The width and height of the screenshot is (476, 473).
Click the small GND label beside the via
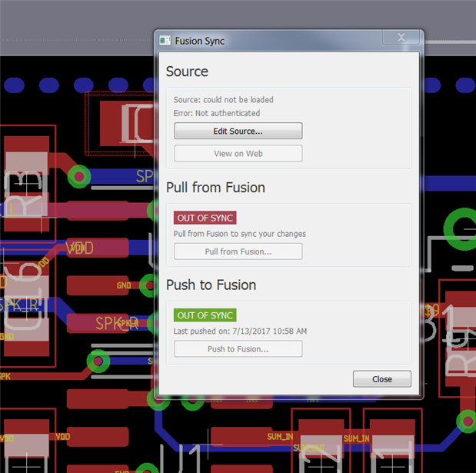pyautogui.click(x=124, y=285)
